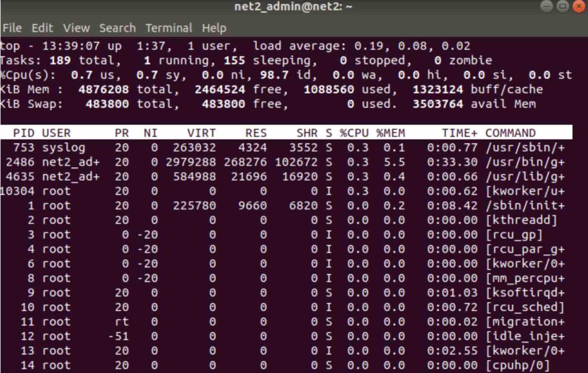Maximize the terminal window
Viewport: 588px width, 373px height.
coord(562,6)
